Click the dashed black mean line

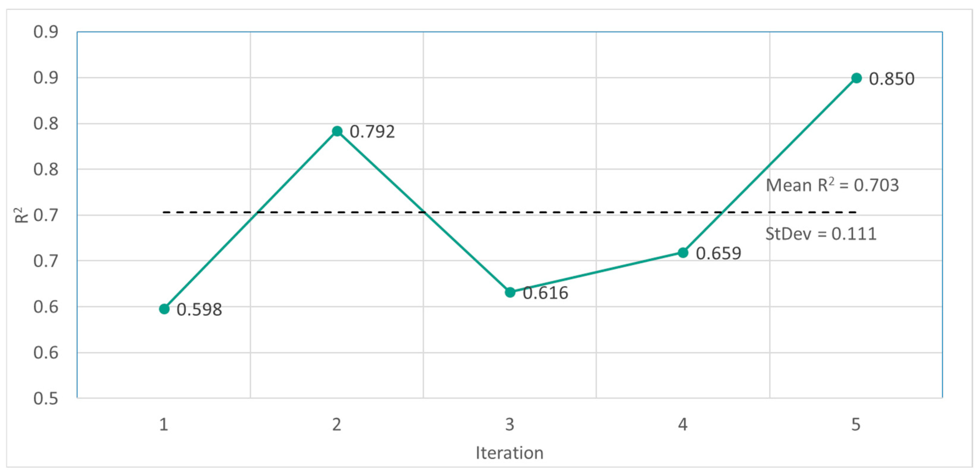click(x=571, y=212)
